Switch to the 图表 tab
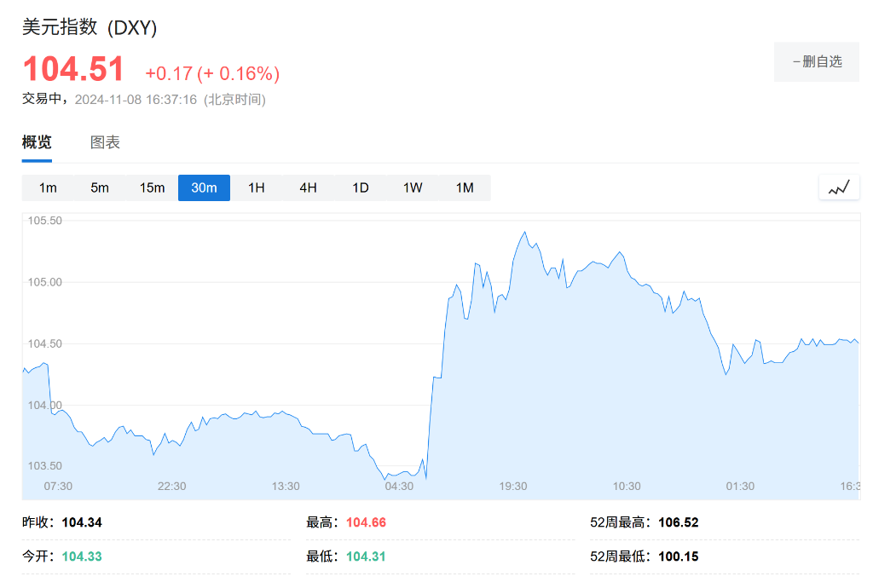This screenshot has width=873, height=588. (x=105, y=142)
